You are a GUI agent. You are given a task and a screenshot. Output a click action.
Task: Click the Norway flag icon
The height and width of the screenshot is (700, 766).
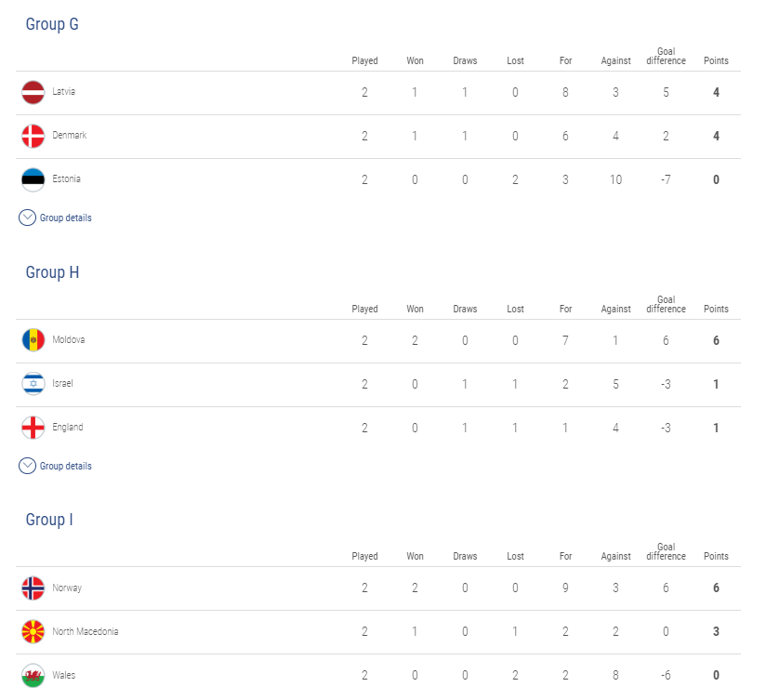pos(33,588)
